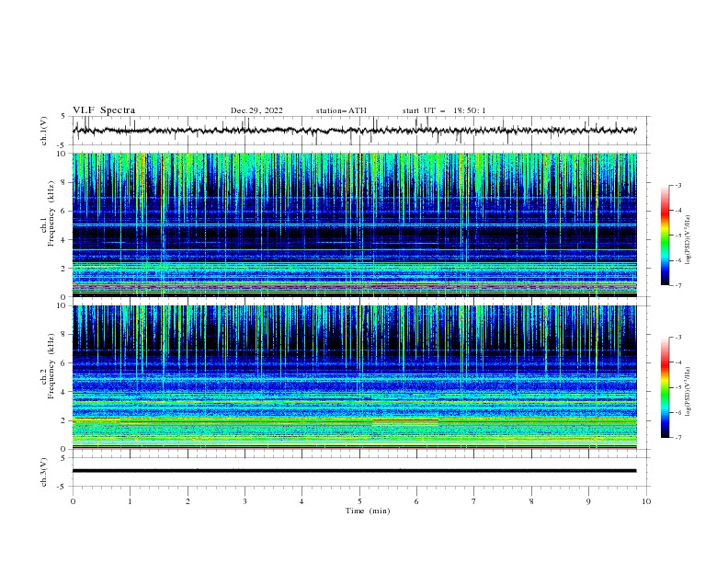Image resolution: width=728 pixels, height=563 pixels.
Task: Click the "-7" tick on the ch.1 colorbar
Action: (x=677, y=285)
